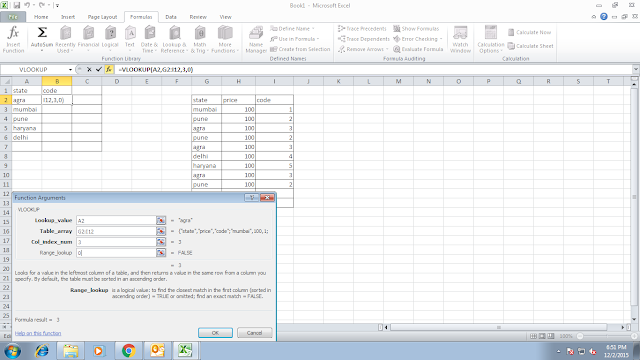The height and width of the screenshot is (360, 640).
Task: Open the Watch Window
Action: [460, 39]
